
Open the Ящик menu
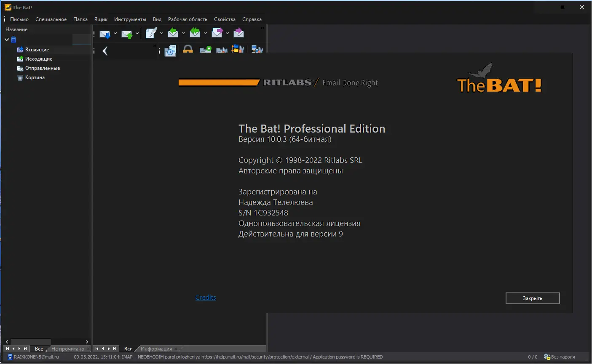point(101,19)
